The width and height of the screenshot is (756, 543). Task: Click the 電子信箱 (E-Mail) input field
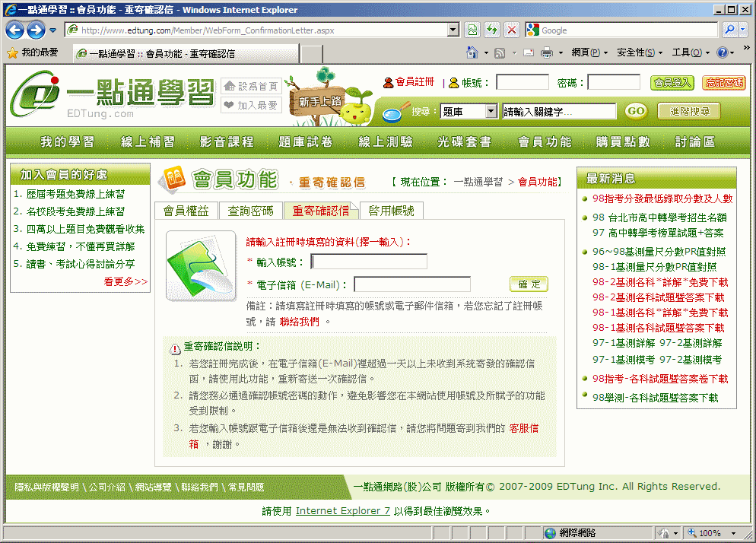(411, 285)
